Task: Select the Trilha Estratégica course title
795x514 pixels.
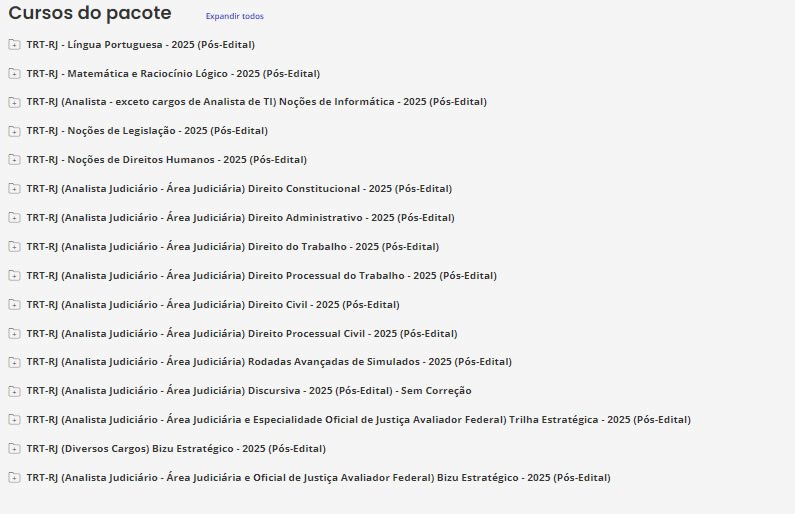Action: (x=358, y=420)
